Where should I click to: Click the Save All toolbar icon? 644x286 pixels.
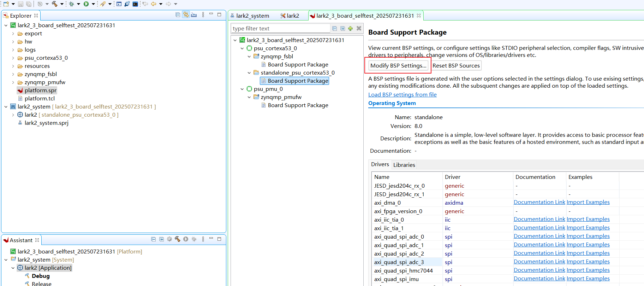[x=29, y=4]
